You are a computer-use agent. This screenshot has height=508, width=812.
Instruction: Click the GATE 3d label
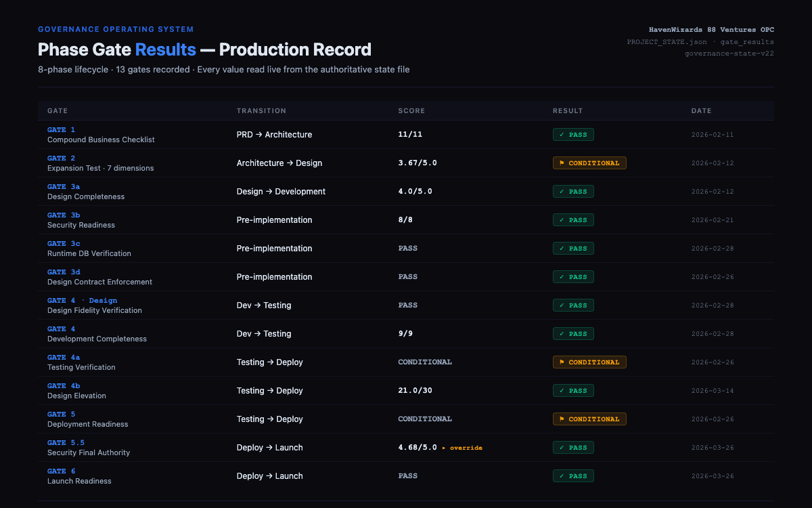[64, 272]
